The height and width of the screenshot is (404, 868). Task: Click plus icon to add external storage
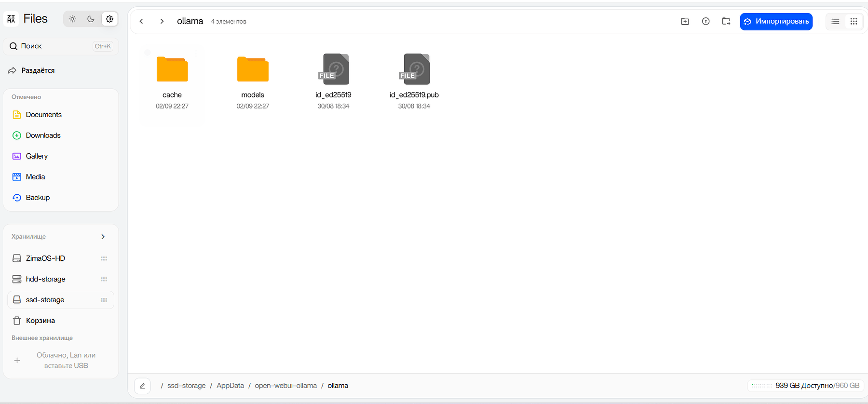(x=17, y=361)
